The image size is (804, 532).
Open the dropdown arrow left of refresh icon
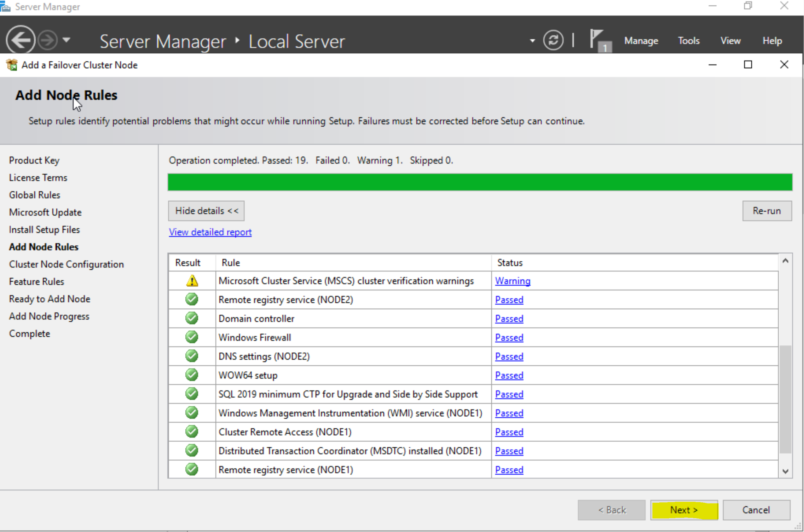(x=532, y=41)
